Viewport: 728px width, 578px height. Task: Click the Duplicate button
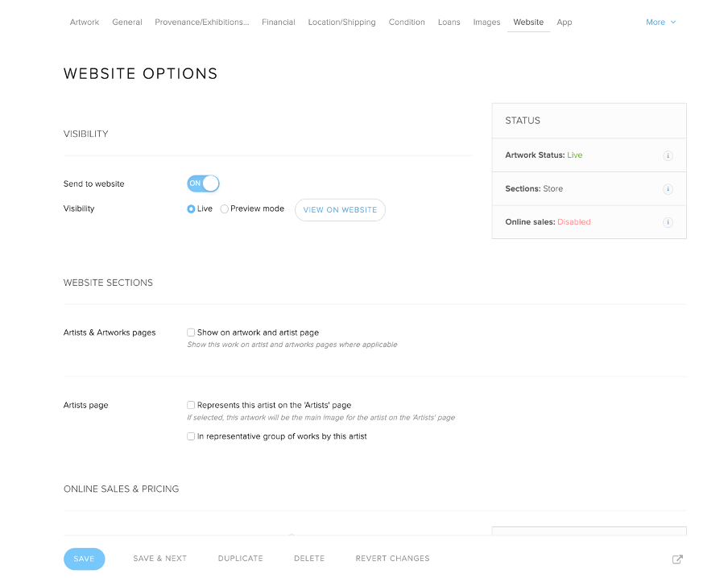[x=241, y=559]
